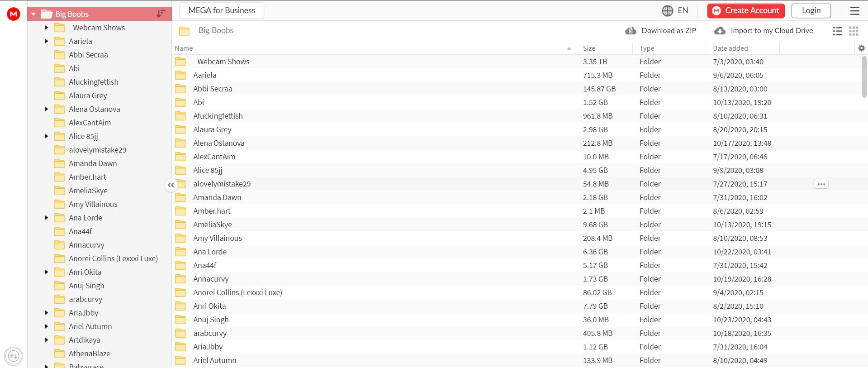868x368 pixels.
Task: Expand the Ana Lorde tree folder
Action: coord(47,218)
